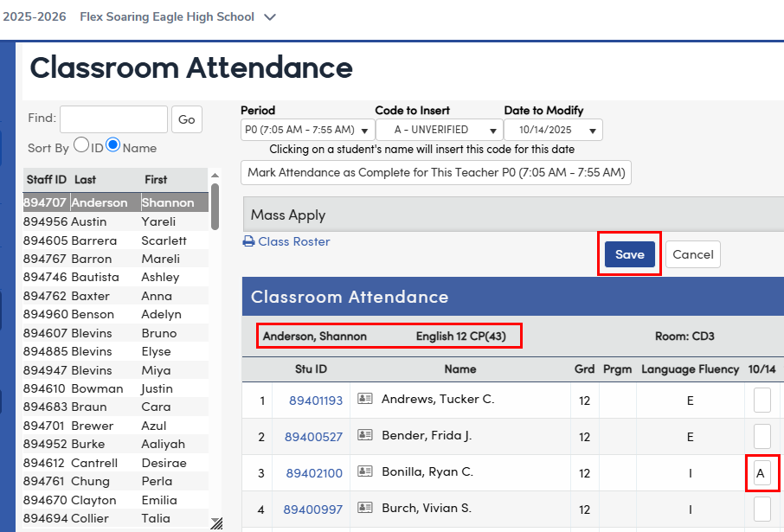Screen dimensions: 784x532
Task: Click student name Bonilla, Ryan C.
Action: click(427, 472)
